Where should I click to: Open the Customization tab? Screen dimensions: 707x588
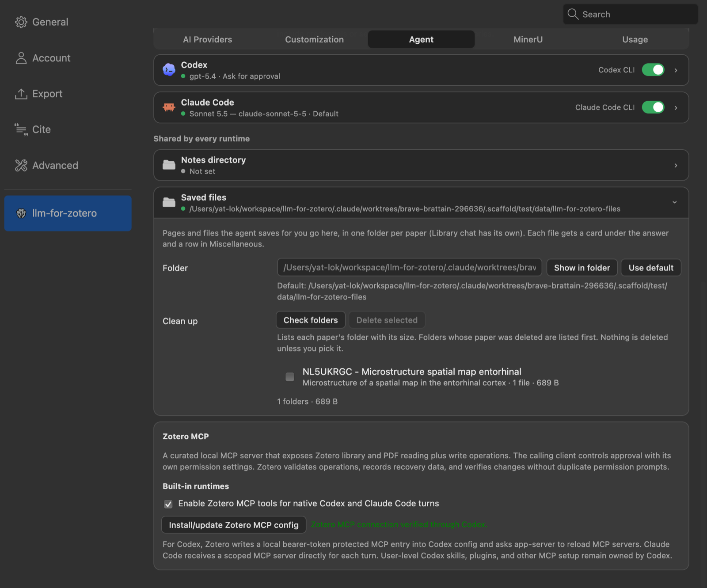coord(314,39)
